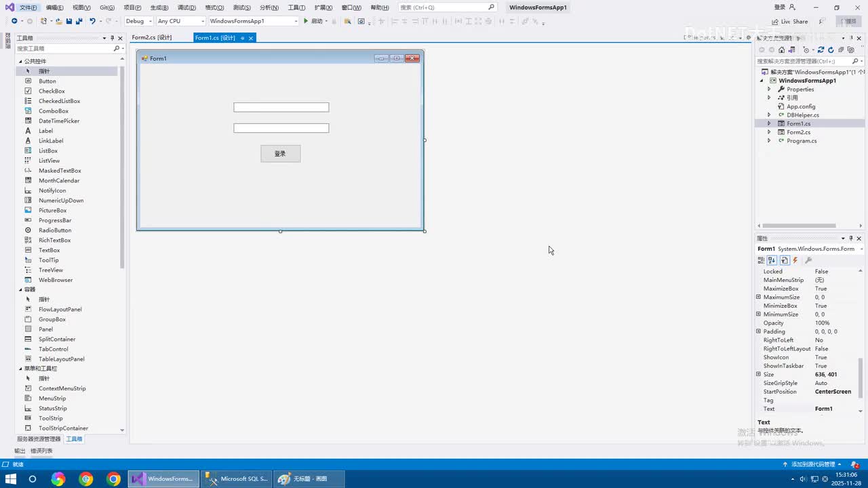Select the Panel container in the toolbox
The width and height of the screenshot is (868, 488).
pos(45,329)
